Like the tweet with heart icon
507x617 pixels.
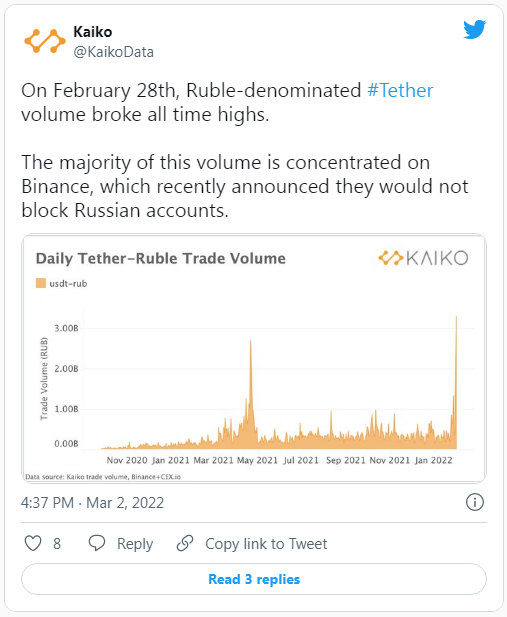pyautogui.click(x=33, y=543)
